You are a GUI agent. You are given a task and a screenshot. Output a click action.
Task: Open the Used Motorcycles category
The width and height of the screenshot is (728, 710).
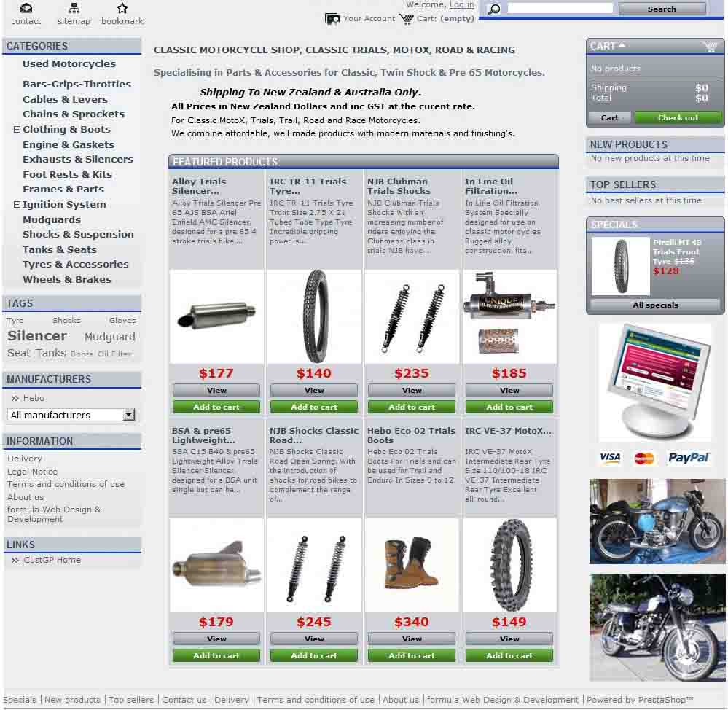coord(69,63)
